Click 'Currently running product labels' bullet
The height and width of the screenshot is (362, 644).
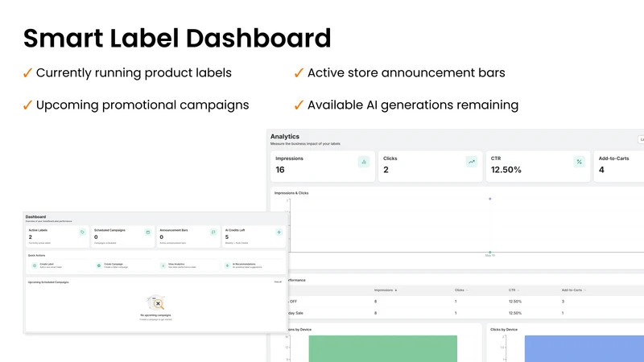134,72
